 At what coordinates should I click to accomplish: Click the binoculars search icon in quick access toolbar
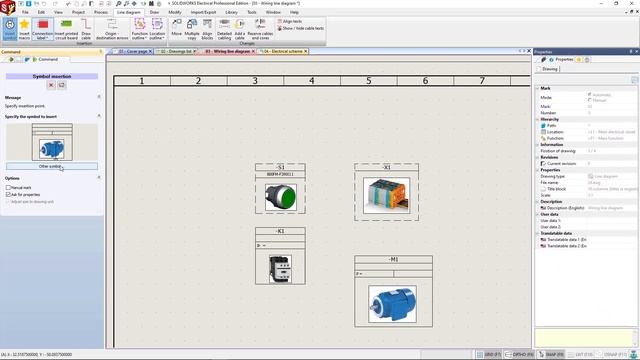[151, 4]
